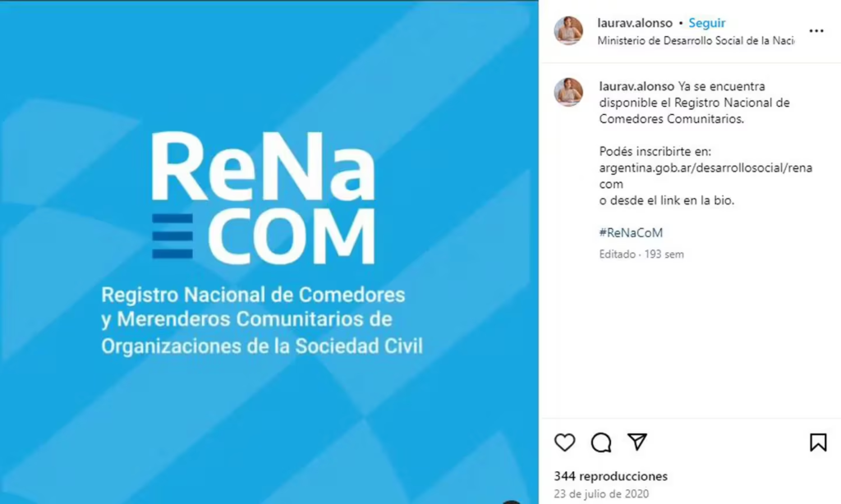
Task: Select the argentina.gob.ar/desarrollosocial URL text
Action: [705, 176]
